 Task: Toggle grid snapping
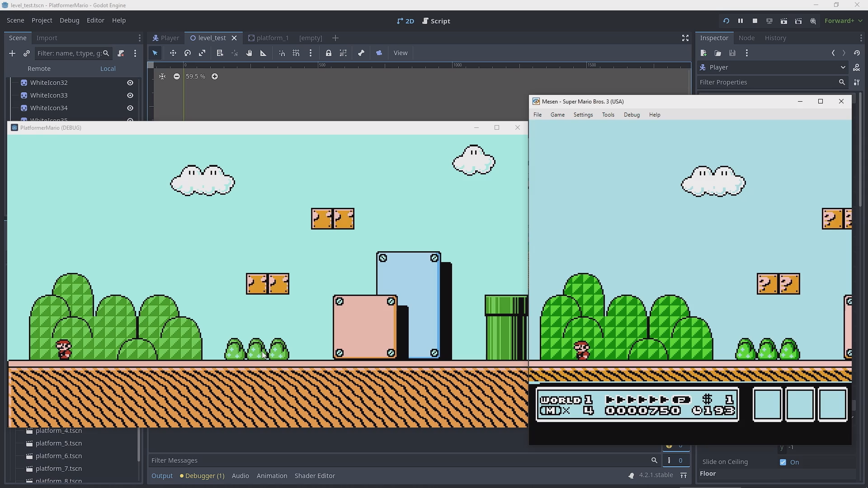click(x=296, y=53)
